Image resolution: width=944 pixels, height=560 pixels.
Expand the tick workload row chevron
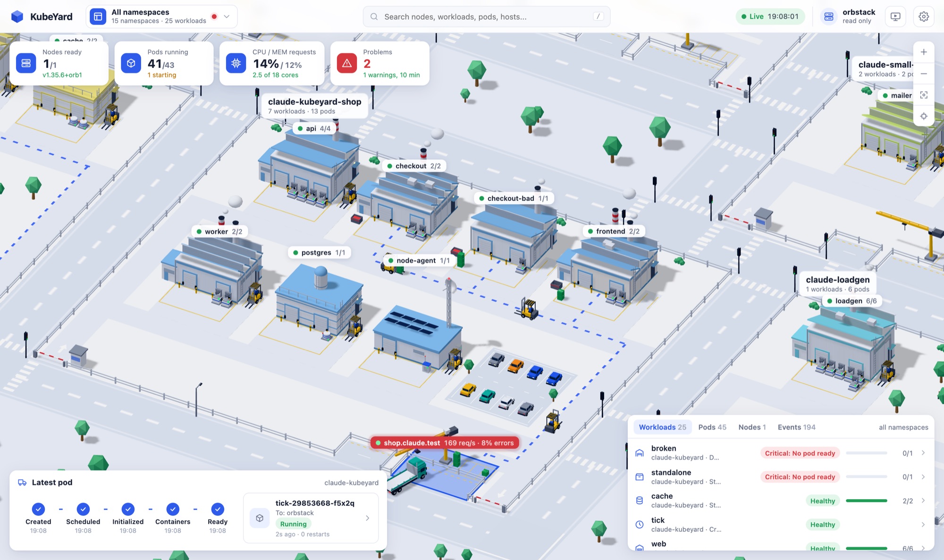tap(923, 525)
